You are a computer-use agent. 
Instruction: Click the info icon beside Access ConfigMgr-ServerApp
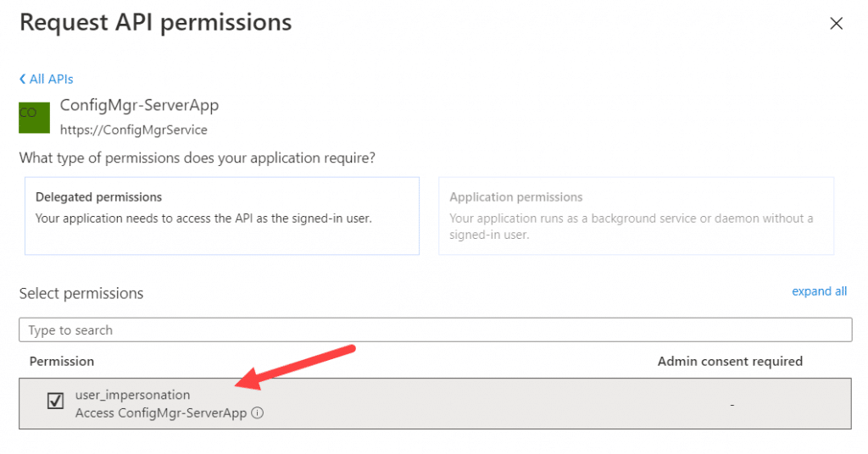tap(258, 412)
